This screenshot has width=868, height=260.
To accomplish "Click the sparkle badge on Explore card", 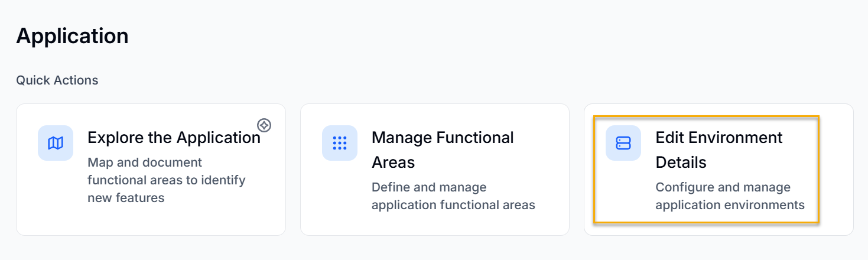I will (264, 125).
